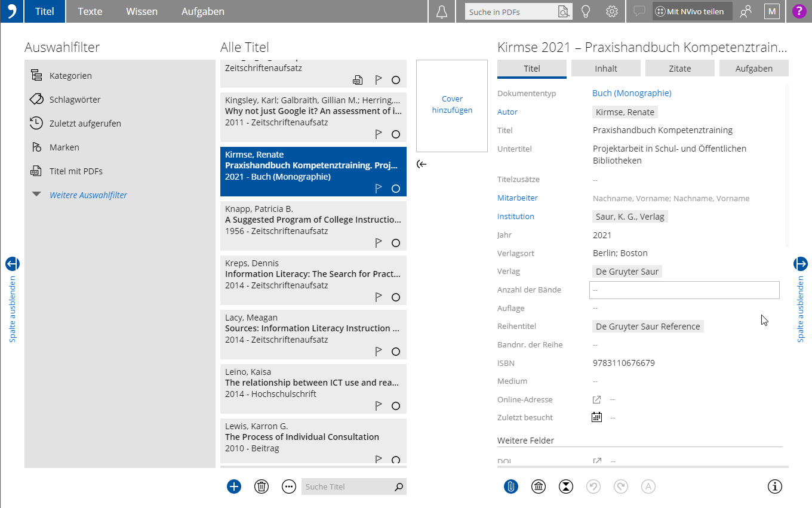Switch to Titel main tab

[45, 11]
